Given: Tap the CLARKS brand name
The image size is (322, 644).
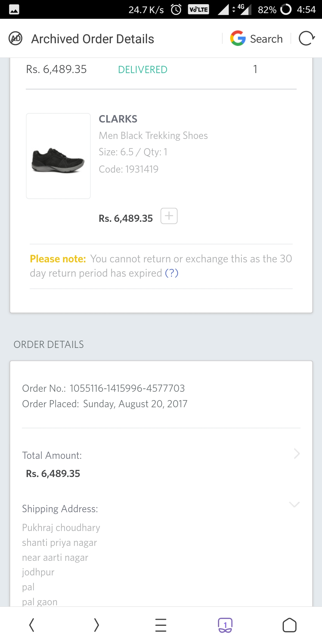Looking at the screenshot, I should pyautogui.click(x=118, y=119).
